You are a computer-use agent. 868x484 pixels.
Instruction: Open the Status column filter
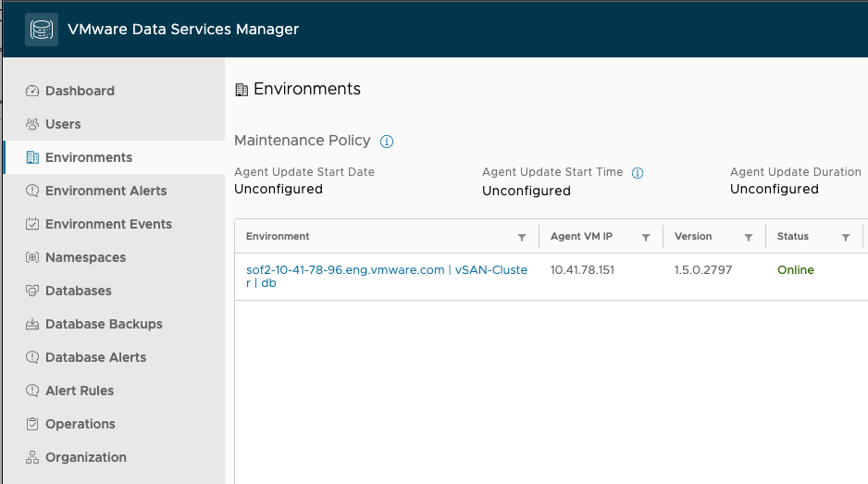[x=846, y=238]
